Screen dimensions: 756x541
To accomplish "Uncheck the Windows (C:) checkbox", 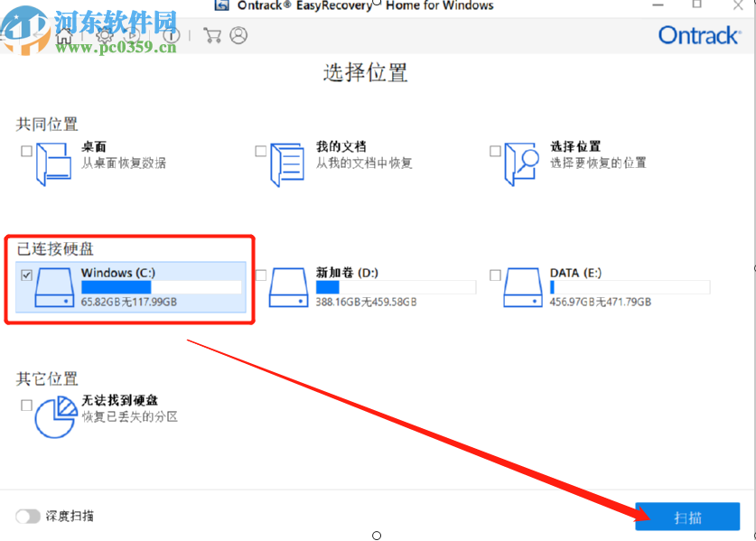I will 26,275.
